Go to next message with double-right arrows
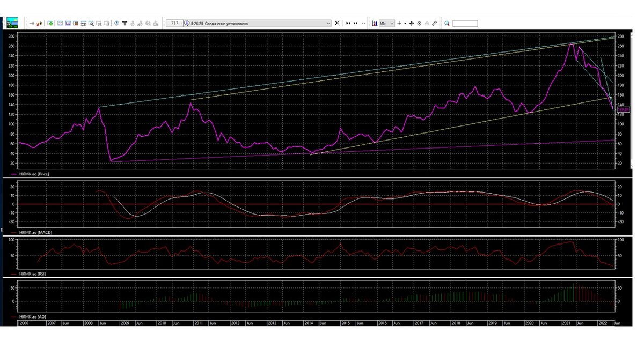The image size is (644, 362). pos(363,23)
